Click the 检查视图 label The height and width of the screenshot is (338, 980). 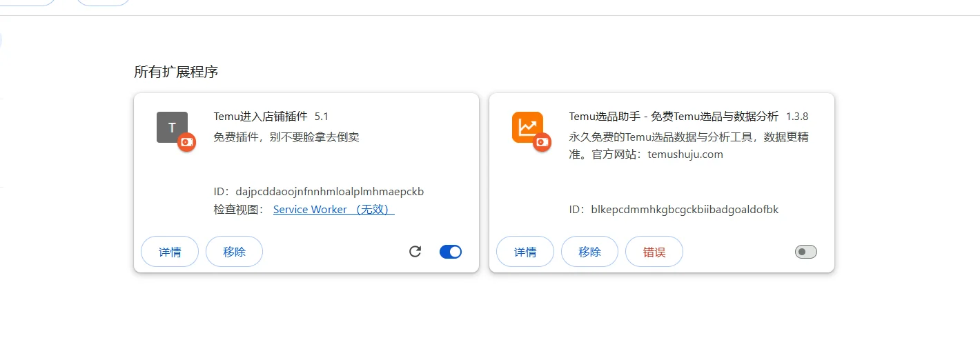pyautogui.click(x=239, y=209)
